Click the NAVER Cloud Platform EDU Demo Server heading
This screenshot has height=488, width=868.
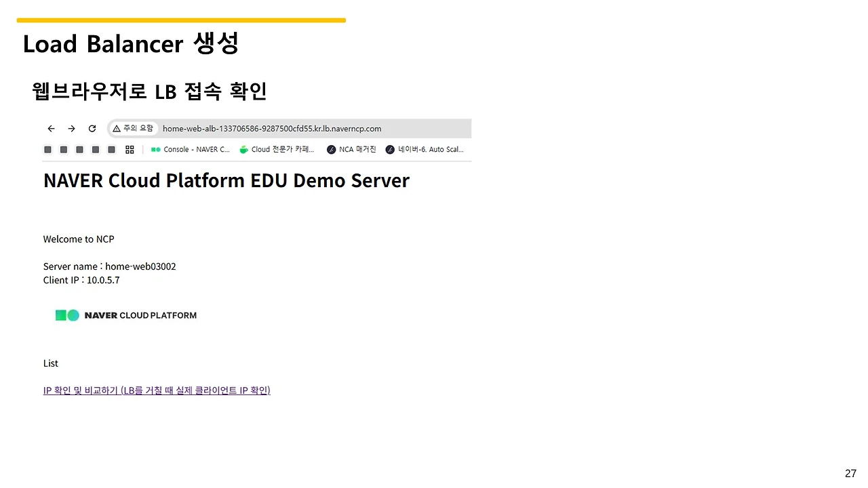pyautogui.click(x=226, y=181)
